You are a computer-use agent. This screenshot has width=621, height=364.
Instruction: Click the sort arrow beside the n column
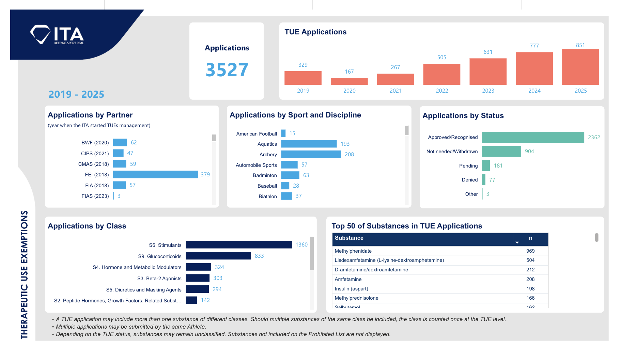517,242
